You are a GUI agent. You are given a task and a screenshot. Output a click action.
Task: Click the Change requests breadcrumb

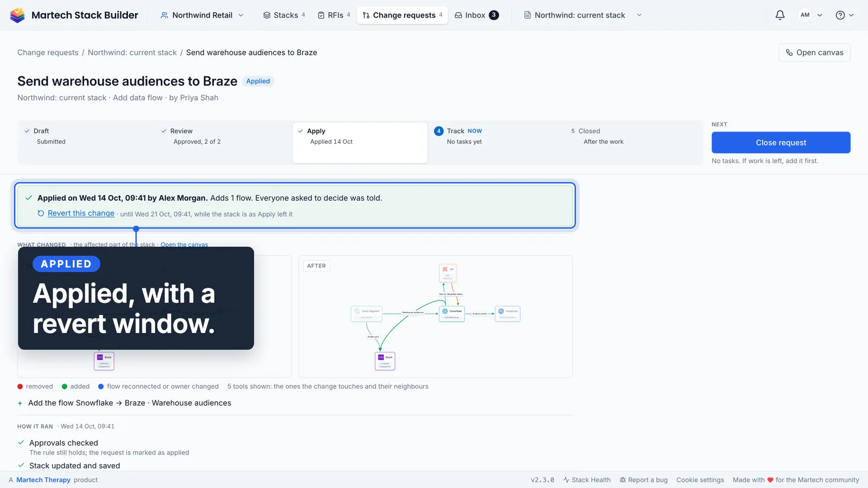click(48, 53)
